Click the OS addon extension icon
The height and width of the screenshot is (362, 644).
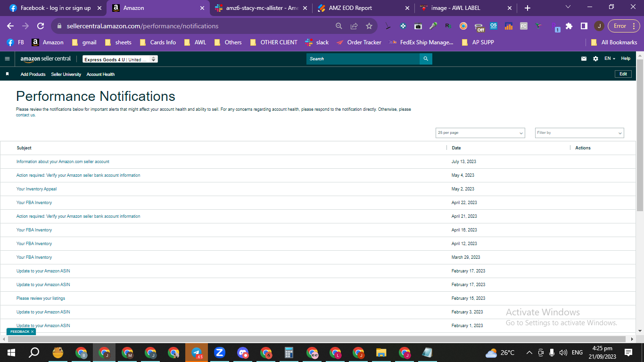[494, 26]
